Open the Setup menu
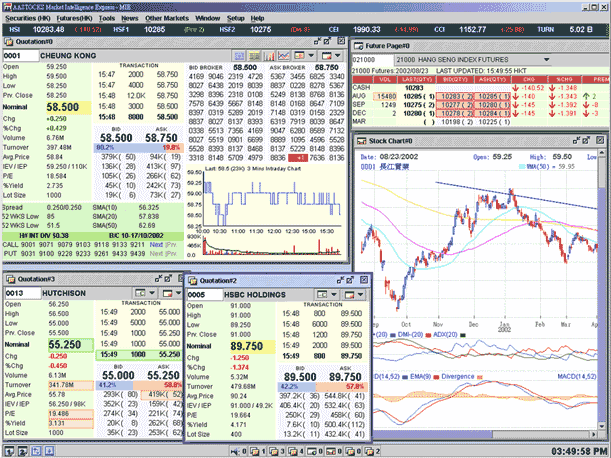Viewport: 611px width, 458px height. pos(235,18)
